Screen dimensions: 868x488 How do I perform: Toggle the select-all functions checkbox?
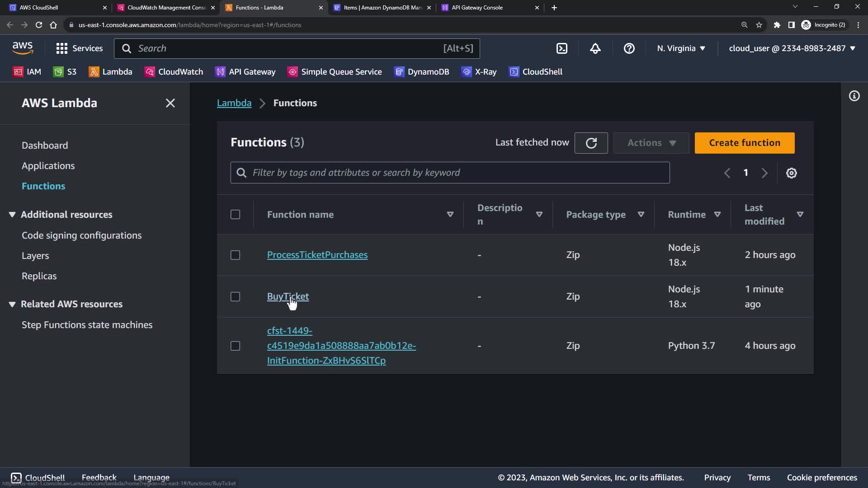click(235, 215)
